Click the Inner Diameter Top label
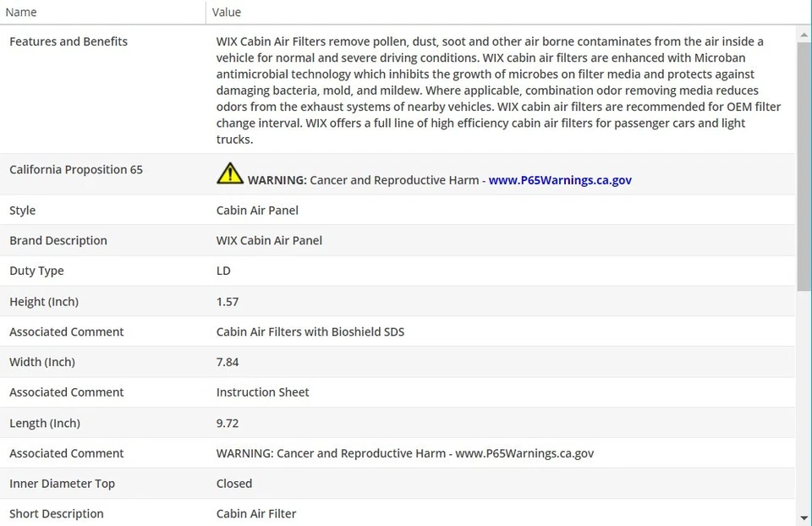This screenshot has height=526, width=812. [x=62, y=484]
